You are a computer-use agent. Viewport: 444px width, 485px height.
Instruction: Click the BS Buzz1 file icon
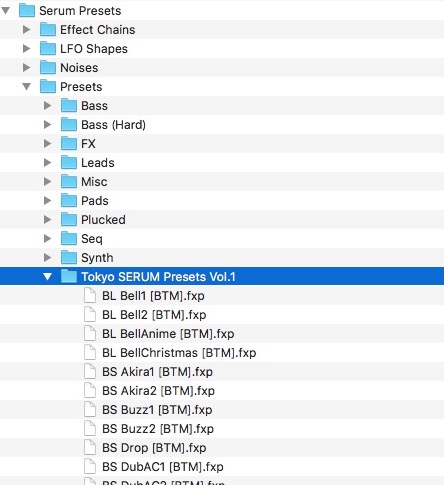pyautogui.click(x=90, y=410)
